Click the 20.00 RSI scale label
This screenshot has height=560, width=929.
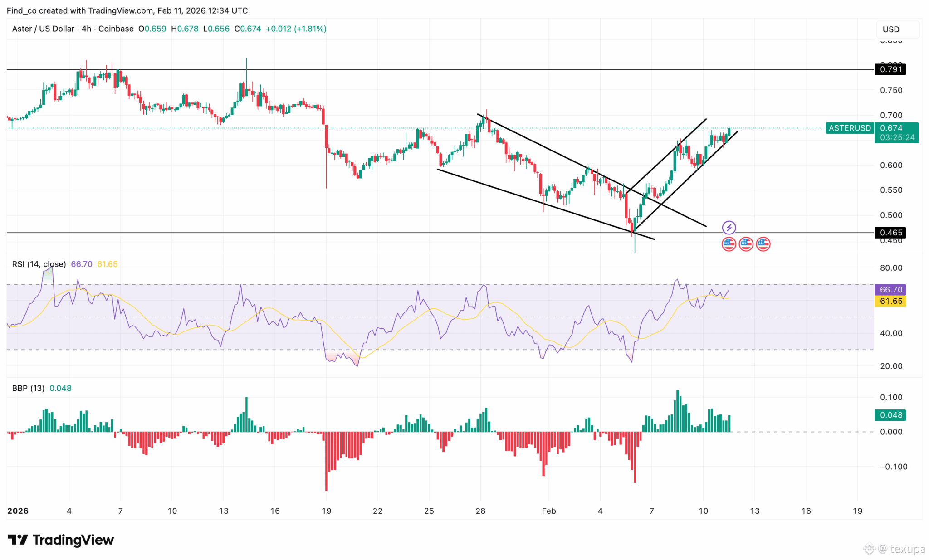(x=891, y=366)
